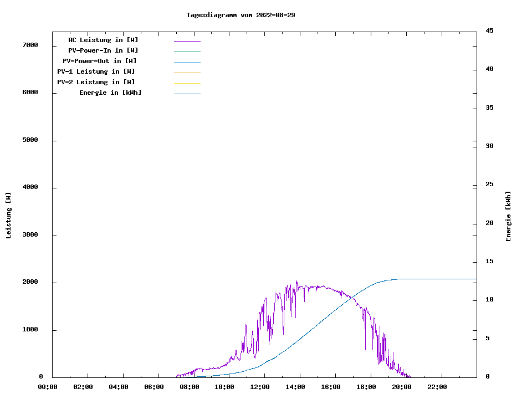Click the 22:00 time axis label

click(x=437, y=387)
